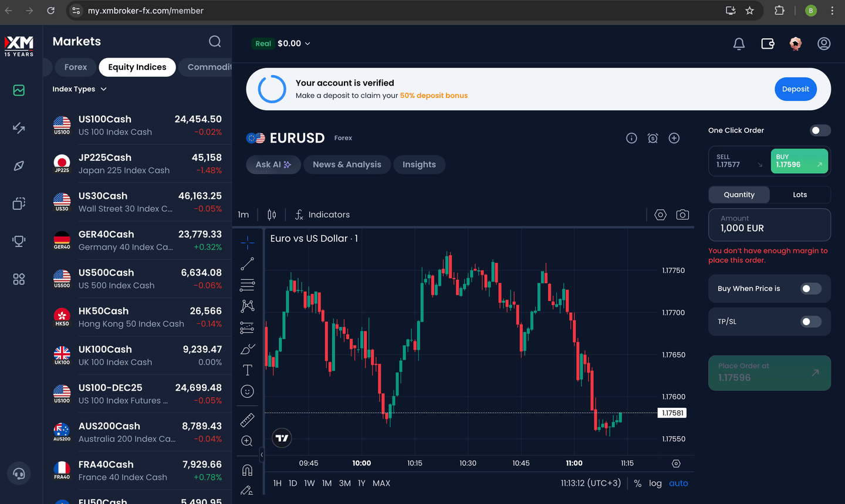The width and height of the screenshot is (845, 504).
Task: Select the Equity Indices tab
Action: 137,67
